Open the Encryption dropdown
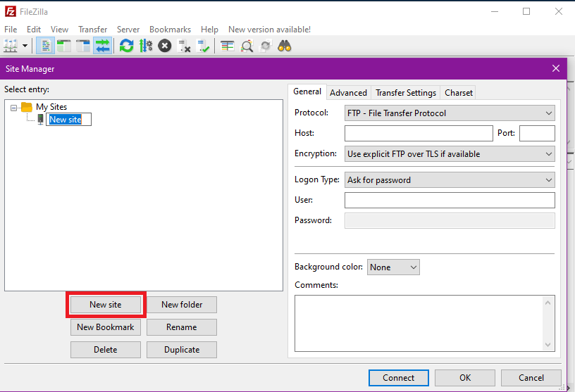 [x=450, y=154]
